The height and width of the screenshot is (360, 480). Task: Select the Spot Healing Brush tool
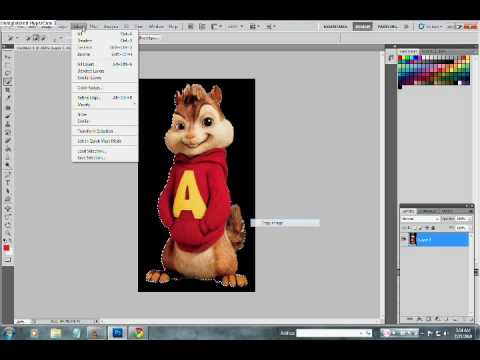(8, 108)
